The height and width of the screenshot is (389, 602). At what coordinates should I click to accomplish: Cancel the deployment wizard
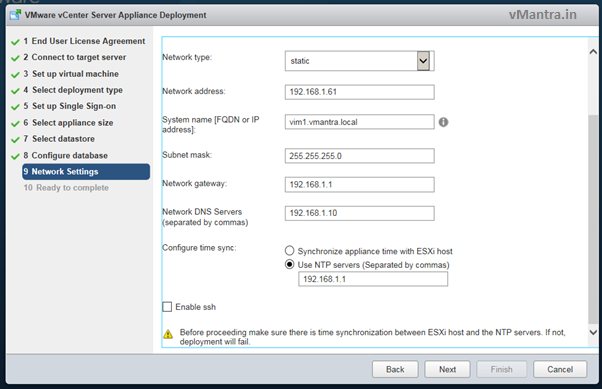(560, 369)
